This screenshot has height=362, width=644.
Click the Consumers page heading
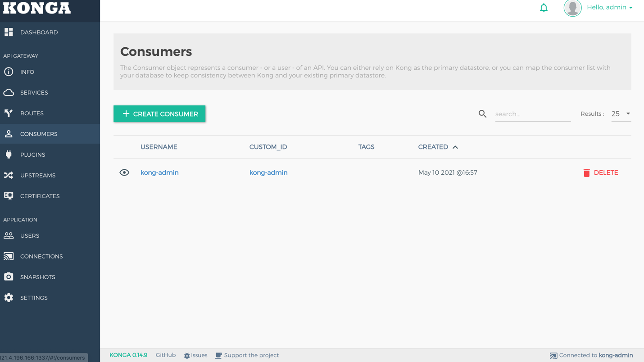[x=156, y=51]
